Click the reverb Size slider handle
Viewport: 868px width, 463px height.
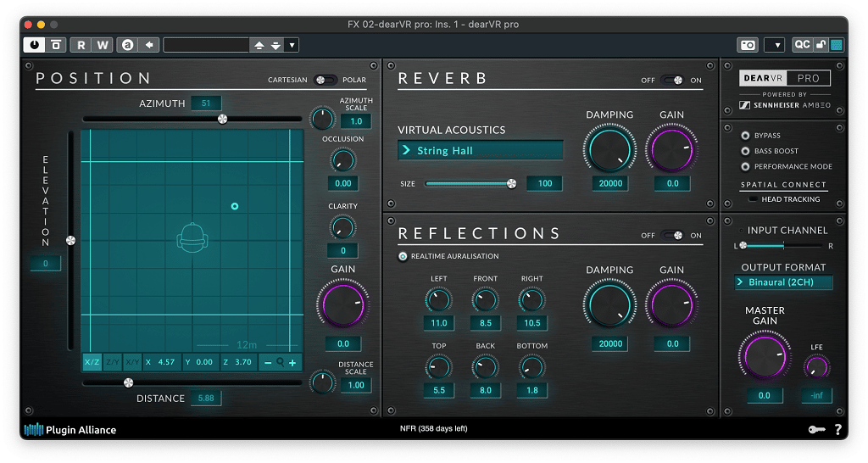511,184
